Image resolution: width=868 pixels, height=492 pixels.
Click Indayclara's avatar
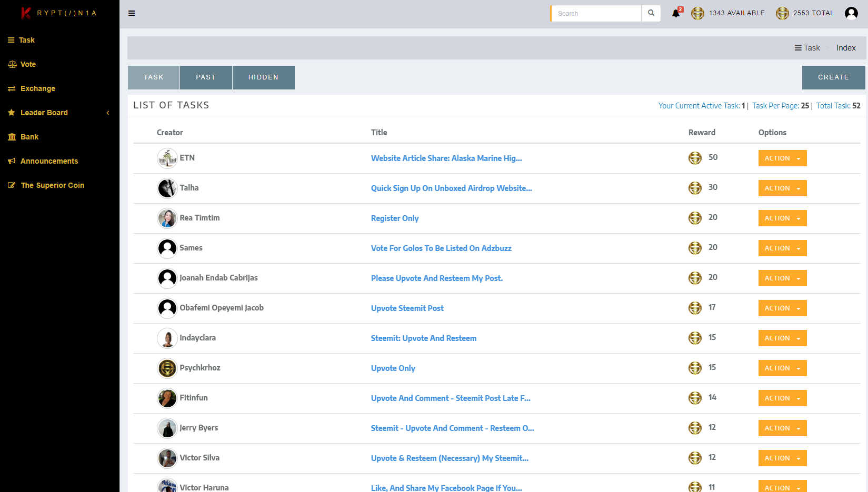tap(167, 338)
